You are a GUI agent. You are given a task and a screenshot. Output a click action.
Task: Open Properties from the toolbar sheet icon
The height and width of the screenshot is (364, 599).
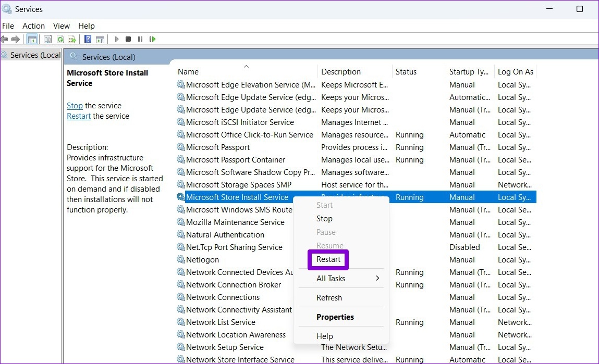click(48, 39)
